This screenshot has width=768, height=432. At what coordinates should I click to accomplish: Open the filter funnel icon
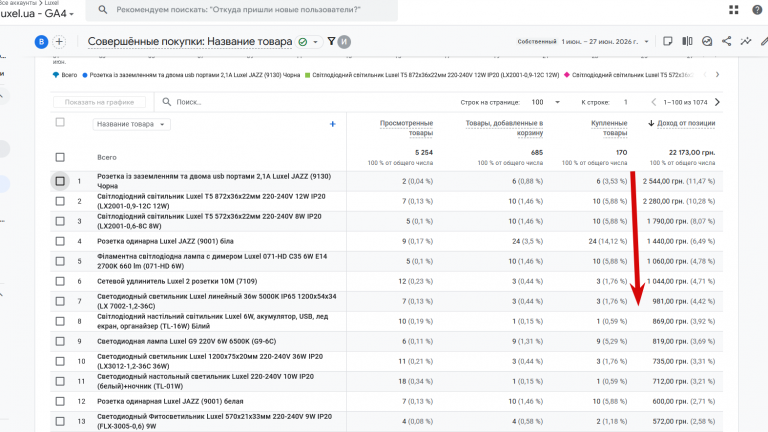pyautogui.click(x=331, y=42)
